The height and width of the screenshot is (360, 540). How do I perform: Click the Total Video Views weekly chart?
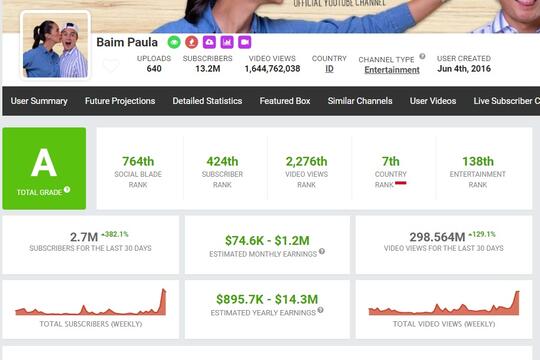pos(444,303)
